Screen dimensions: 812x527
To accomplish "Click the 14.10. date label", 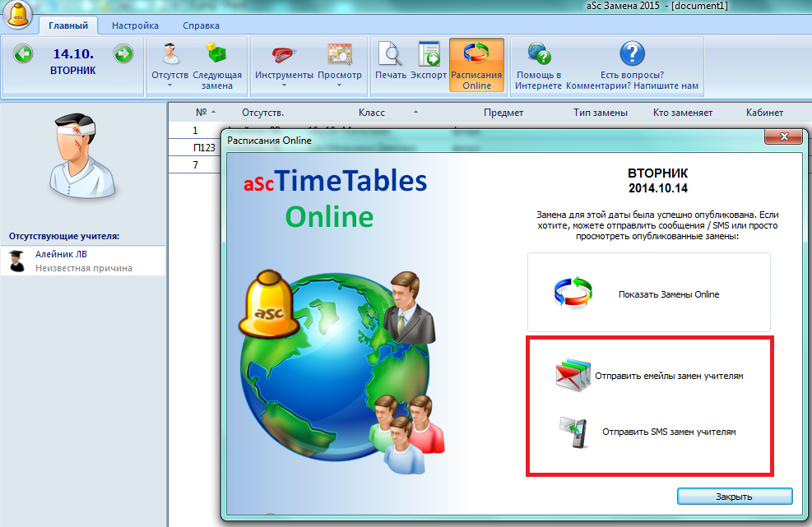I will 73,53.
